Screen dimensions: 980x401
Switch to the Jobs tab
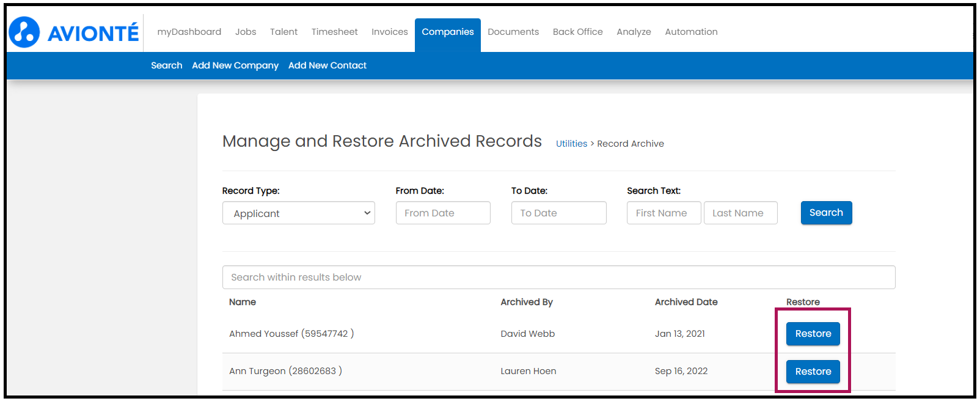coord(246,32)
